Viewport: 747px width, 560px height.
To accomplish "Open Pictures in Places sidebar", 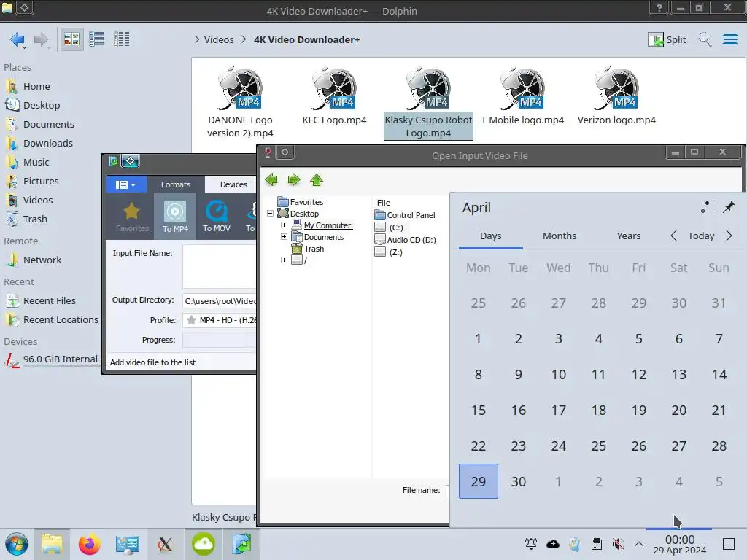I will 41,182.
